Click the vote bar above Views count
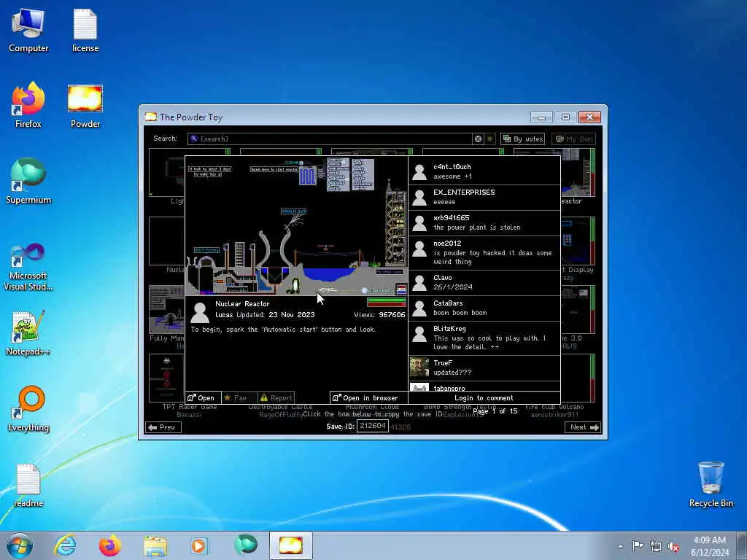This screenshot has width=747, height=560. pyautogui.click(x=387, y=302)
